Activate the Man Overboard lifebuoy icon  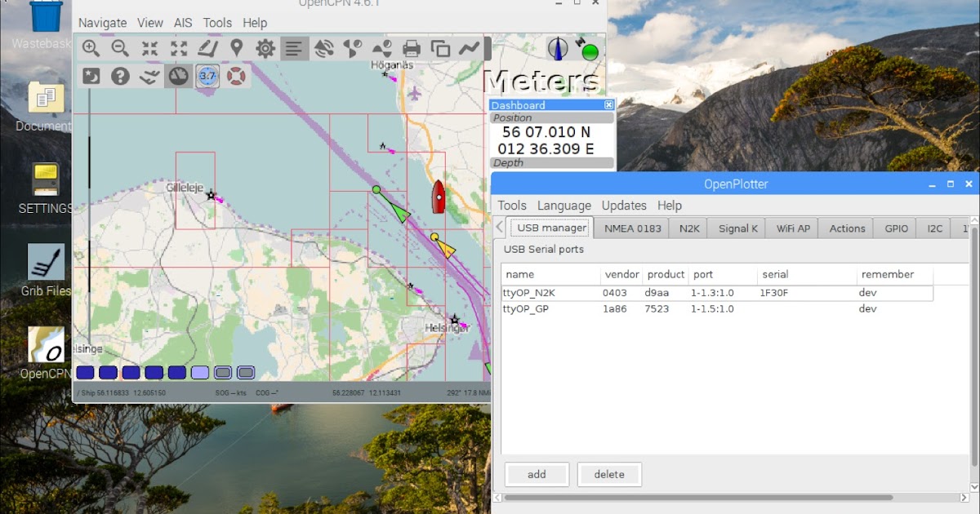point(237,76)
